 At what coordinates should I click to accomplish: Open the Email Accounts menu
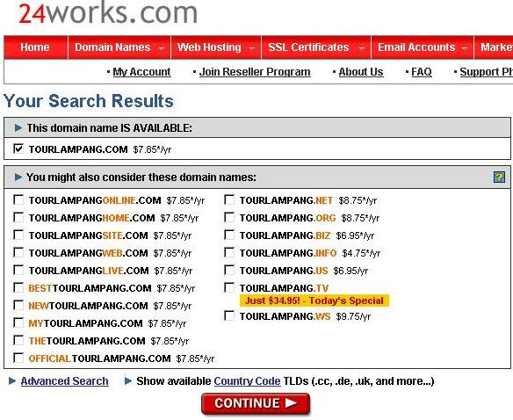pos(423,47)
